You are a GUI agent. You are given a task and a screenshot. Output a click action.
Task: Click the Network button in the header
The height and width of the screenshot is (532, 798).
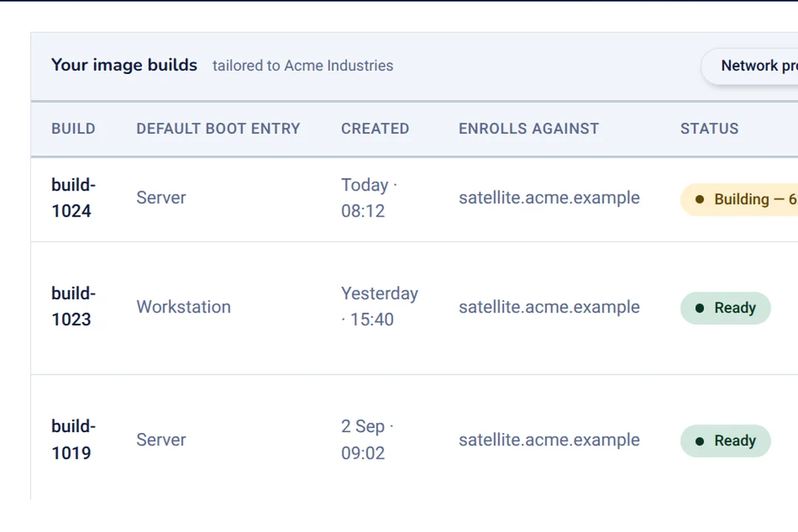(x=750, y=66)
